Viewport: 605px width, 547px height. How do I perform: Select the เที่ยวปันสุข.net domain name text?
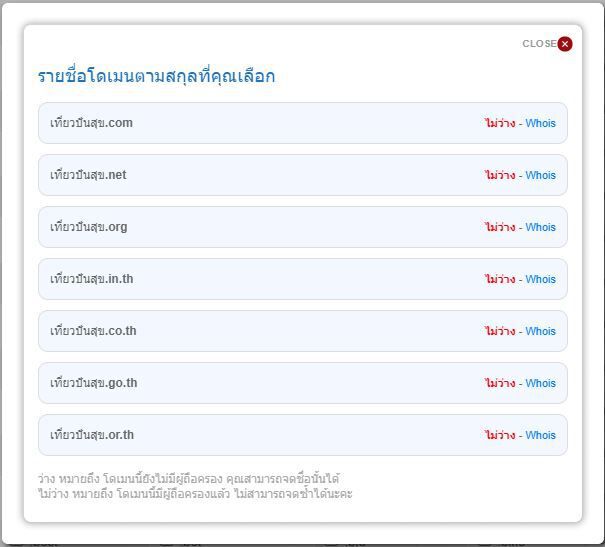[88, 175]
